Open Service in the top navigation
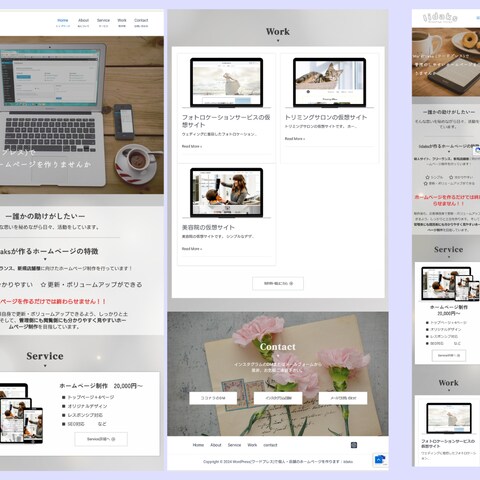The height and width of the screenshot is (480, 480). coord(103,22)
